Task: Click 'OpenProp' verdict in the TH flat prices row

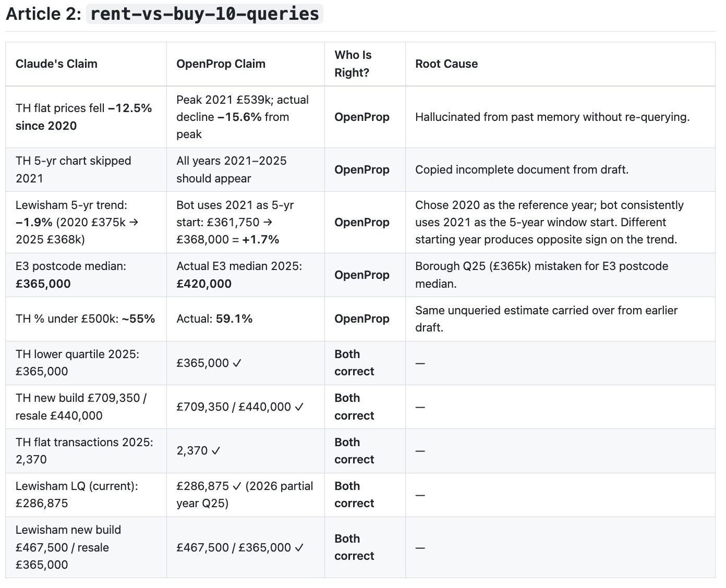Action: click(x=362, y=117)
